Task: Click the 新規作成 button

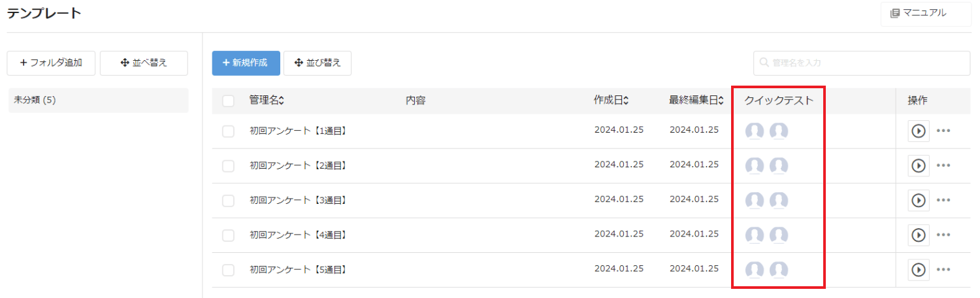Action: pos(246,63)
